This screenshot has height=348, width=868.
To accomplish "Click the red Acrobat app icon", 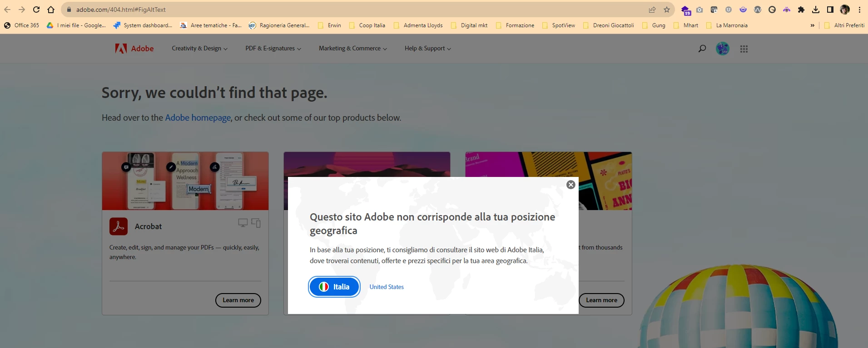I will coord(119,226).
